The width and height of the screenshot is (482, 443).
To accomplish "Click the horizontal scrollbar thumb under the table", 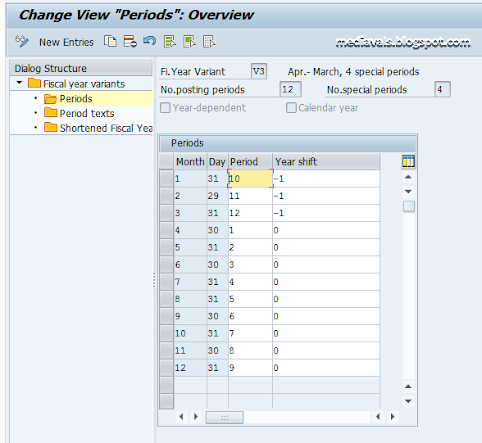I will click(225, 417).
